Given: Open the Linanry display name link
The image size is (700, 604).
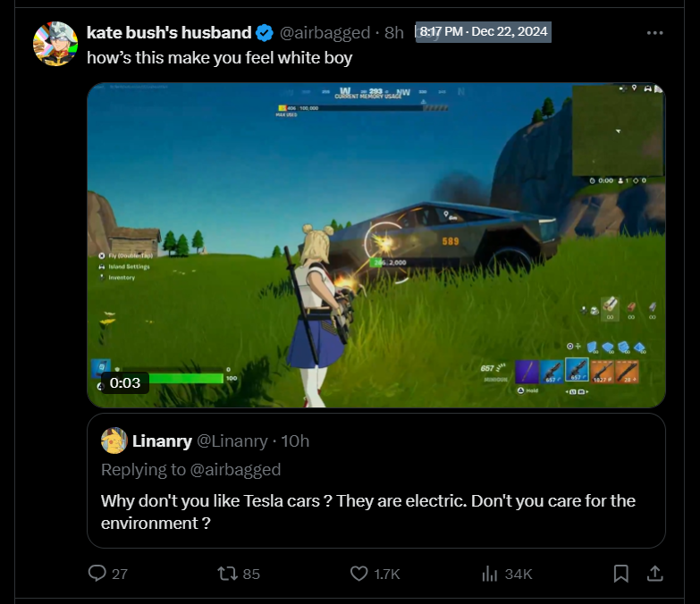Looking at the screenshot, I should (162, 440).
